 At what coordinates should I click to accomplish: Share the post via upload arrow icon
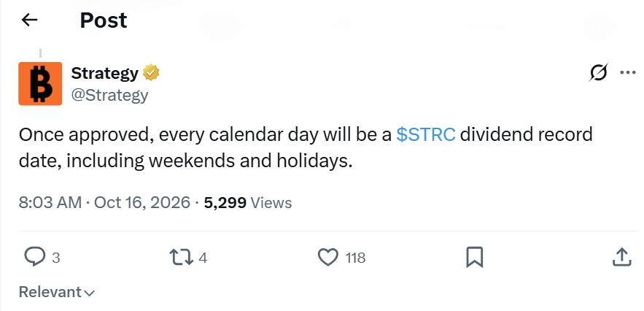point(621,257)
